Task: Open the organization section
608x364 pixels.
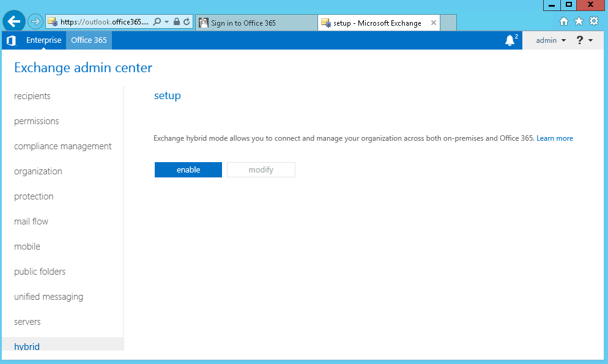Action: (38, 171)
